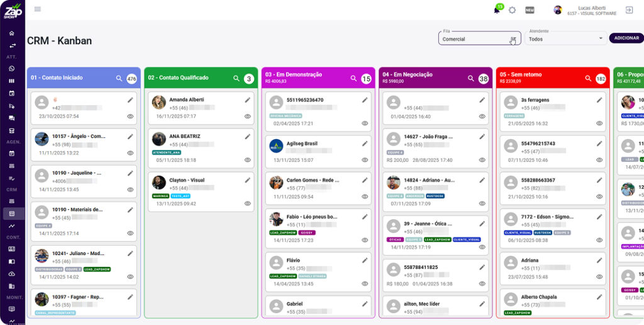Go to home icon in sidebar
This screenshot has height=325, width=644.
click(x=12, y=33)
